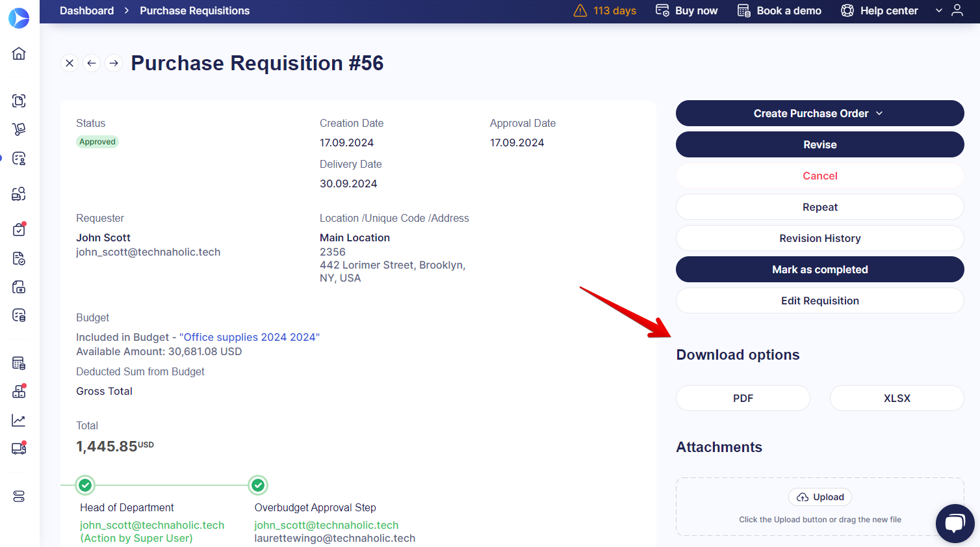Upload an attachment file

819,496
